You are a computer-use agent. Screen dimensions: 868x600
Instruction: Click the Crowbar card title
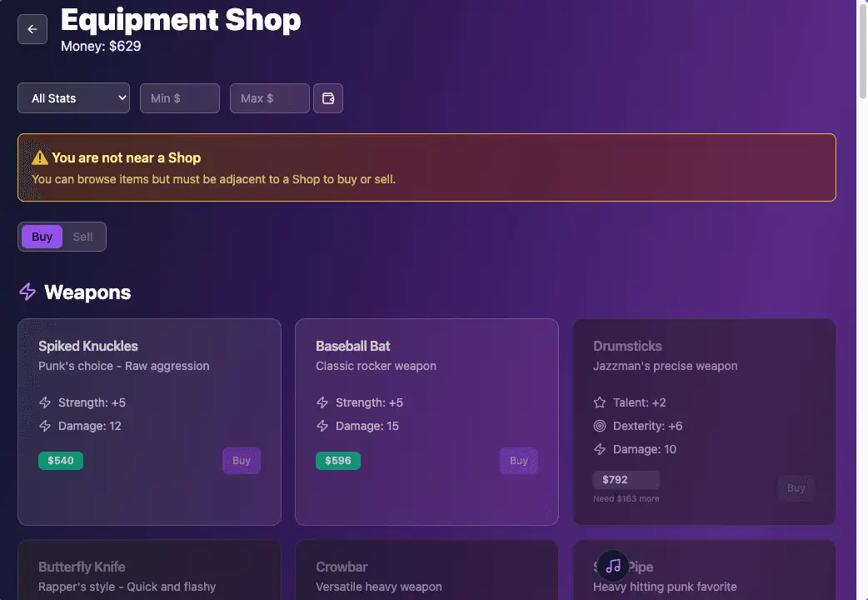(342, 567)
